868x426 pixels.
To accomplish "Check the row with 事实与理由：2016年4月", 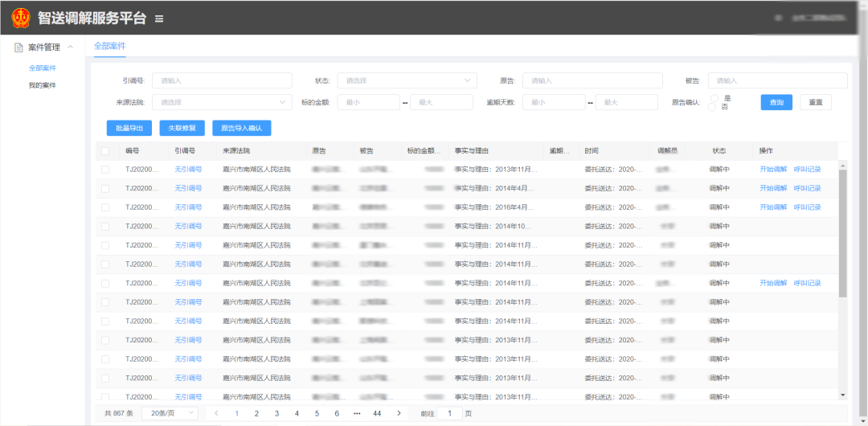I will tap(105, 207).
